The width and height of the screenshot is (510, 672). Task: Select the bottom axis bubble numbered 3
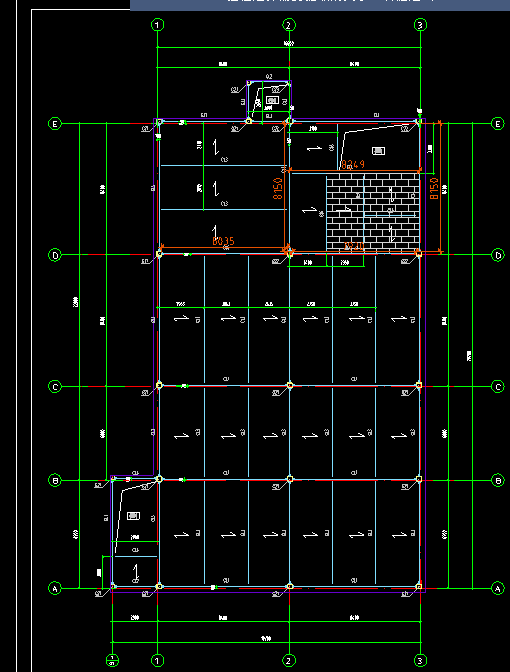pos(420,660)
